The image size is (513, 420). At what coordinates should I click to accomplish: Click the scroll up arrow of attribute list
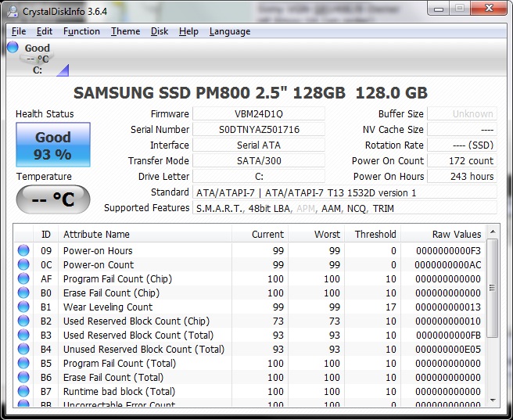pos(493,232)
